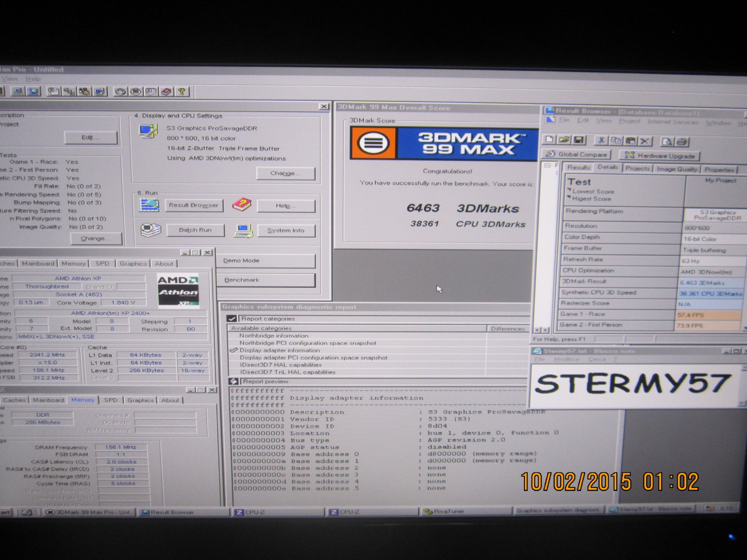Click the yellow question mark toolbar icon in 3DMark
Viewport: 747px width, 560px height.
[x=182, y=92]
